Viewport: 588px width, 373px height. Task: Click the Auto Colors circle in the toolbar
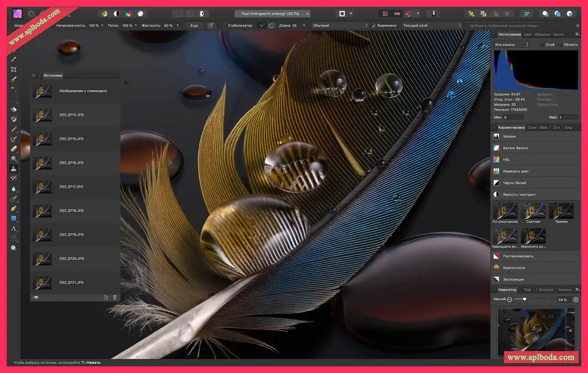128,14
